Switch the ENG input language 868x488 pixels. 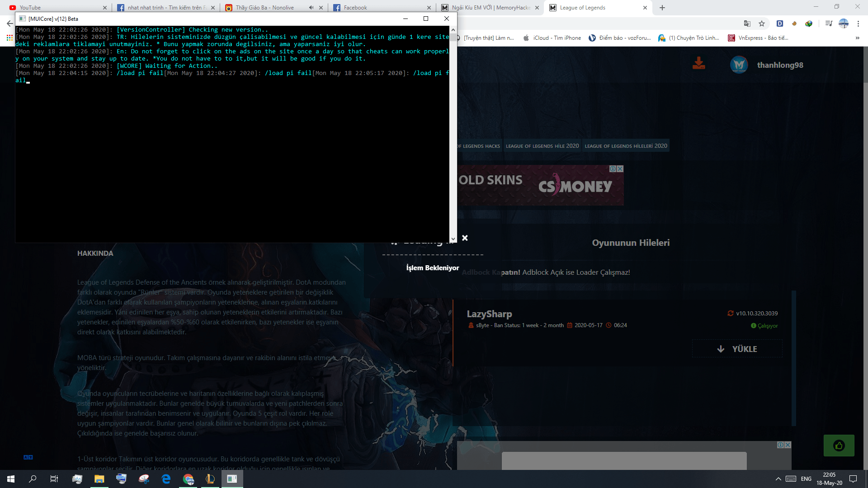click(x=806, y=479)
